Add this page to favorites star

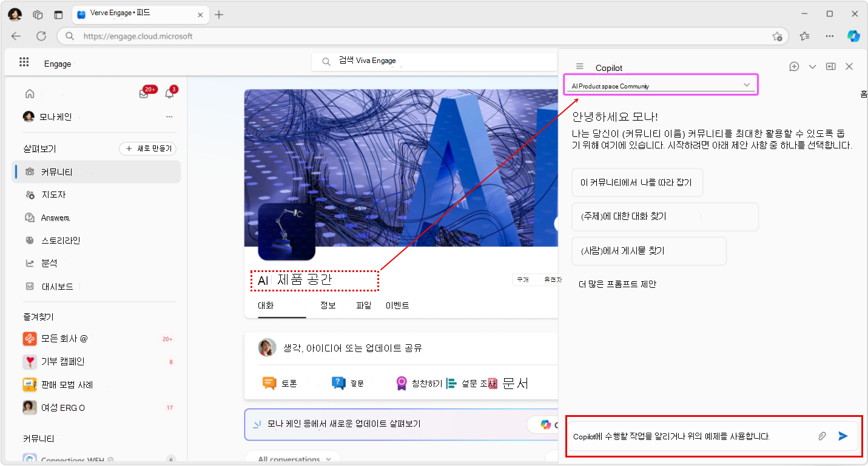(x=777, y=36)
